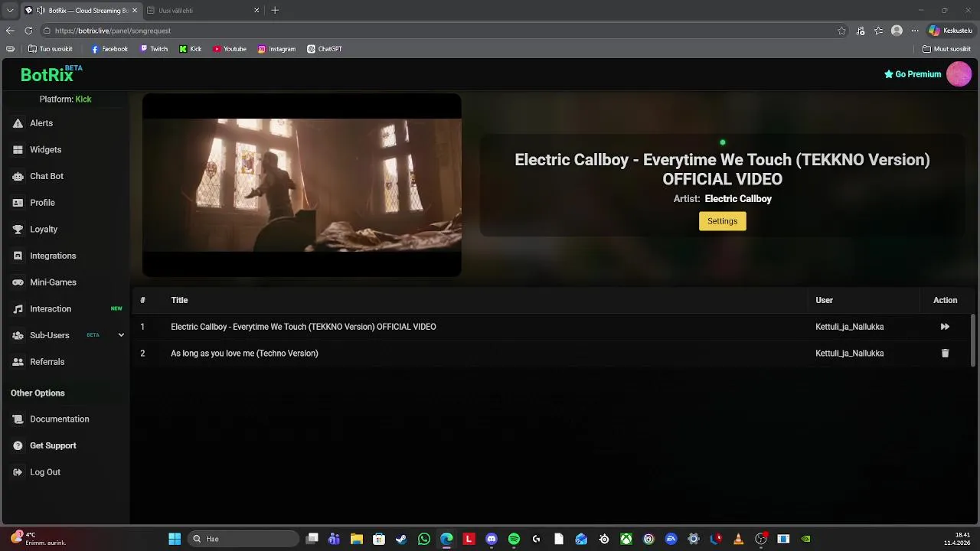
Task: Skip the currently playing Electric Callboy song
Action: point(945,327)
